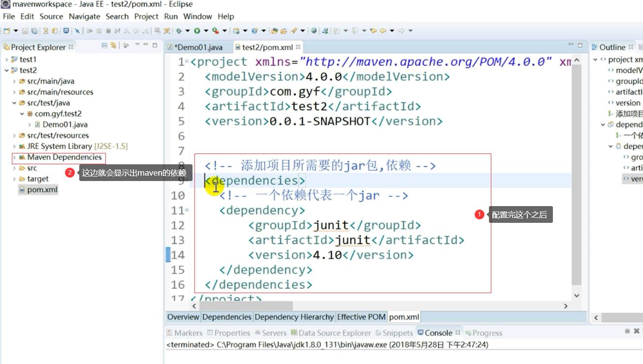Expand the test1 project
This screenshot has width=643, height=364.
tap(6, 60)
